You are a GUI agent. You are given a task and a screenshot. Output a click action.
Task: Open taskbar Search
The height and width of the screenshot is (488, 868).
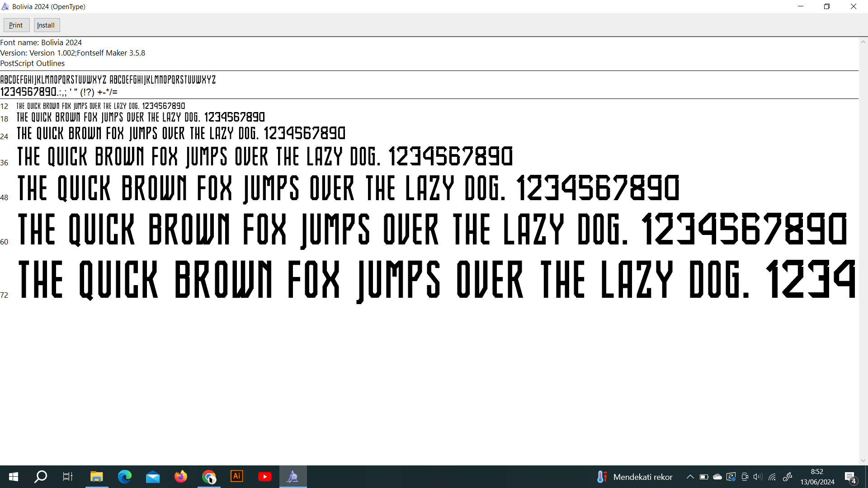coord(41,477)
